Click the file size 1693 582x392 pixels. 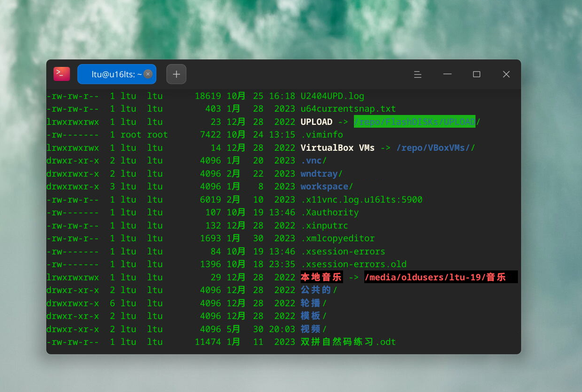coord(211,238)
